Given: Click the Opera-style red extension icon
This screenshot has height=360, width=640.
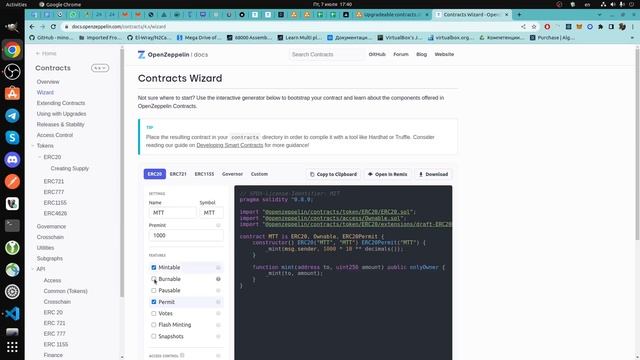Looking at the screenshot, I should pos(547,27).
